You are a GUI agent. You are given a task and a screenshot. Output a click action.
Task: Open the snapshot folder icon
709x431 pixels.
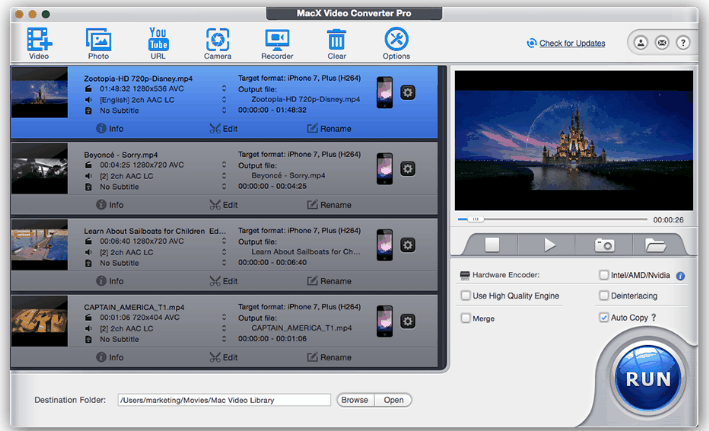655,245
